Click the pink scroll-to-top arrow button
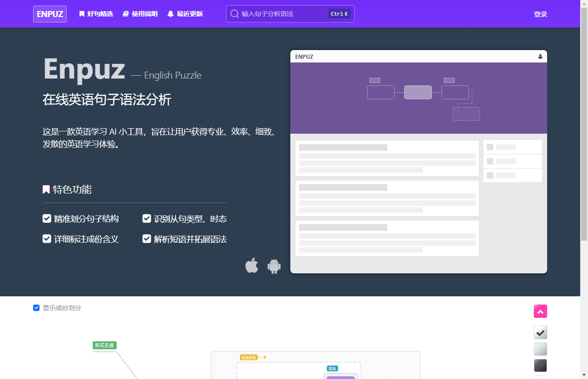Screen dimensions: 588x379 (x=540, y=311)
